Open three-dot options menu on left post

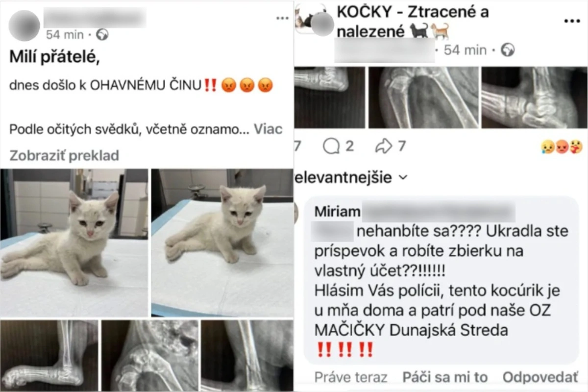[282, 18]
